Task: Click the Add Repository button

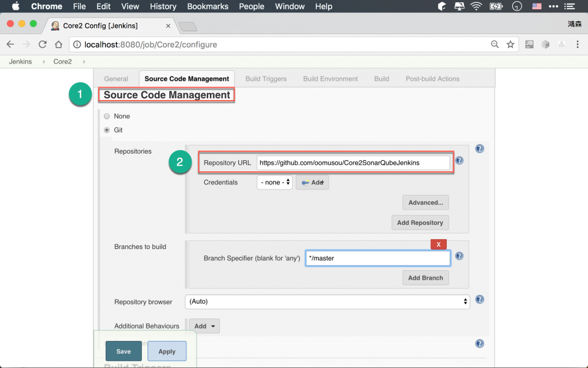Action: pyautogui.click(x=420, y=222)
